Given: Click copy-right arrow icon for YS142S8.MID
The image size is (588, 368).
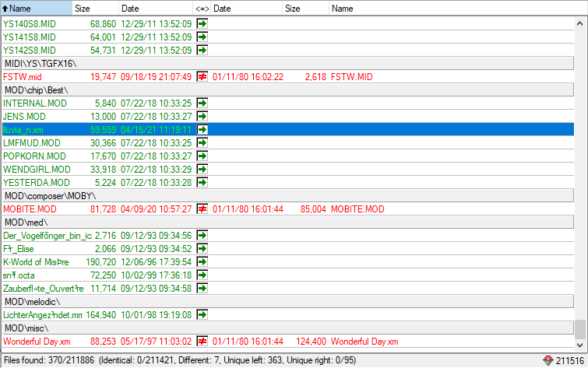Looking at the screenshot, I should click(x=202, y=51).
